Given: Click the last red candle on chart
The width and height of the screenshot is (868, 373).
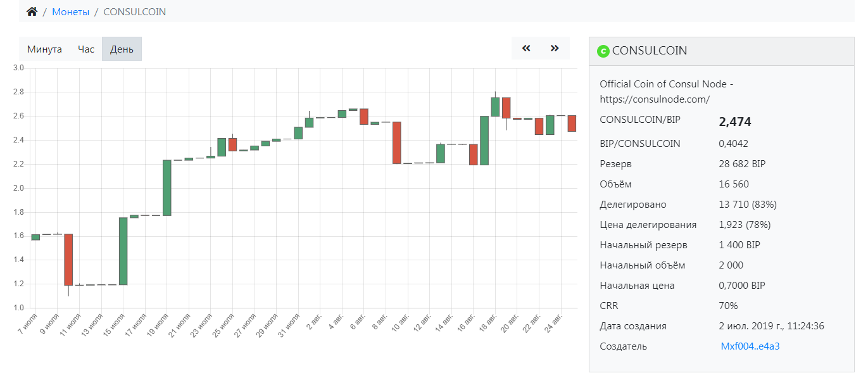Looking at the screenshot, I should [572, 123].
